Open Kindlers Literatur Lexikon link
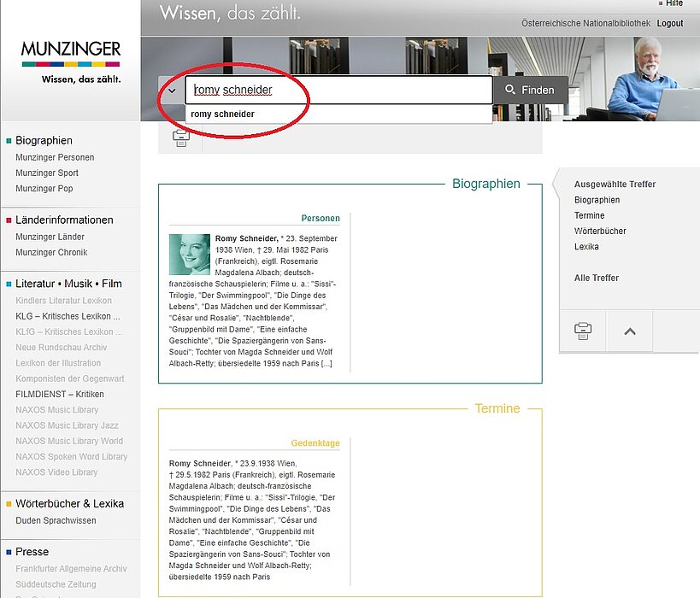Screen dimensions: 700x598 [64, 301]
